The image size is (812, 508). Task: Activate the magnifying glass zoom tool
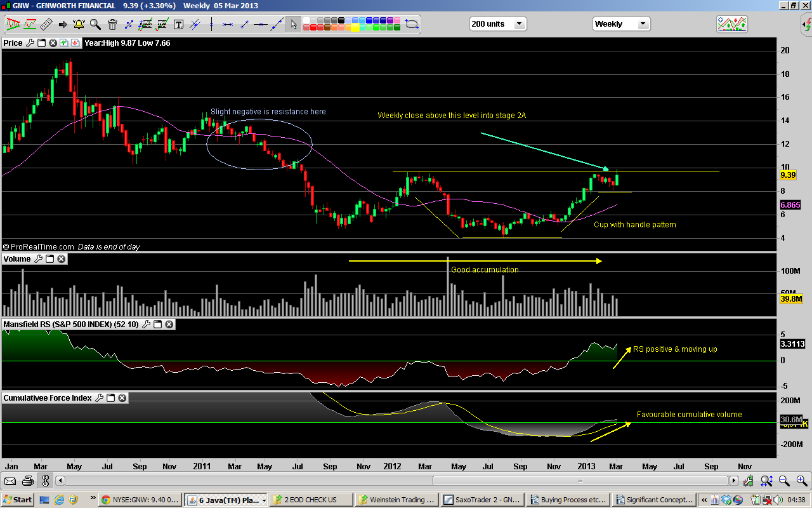(x=95, y=24)
